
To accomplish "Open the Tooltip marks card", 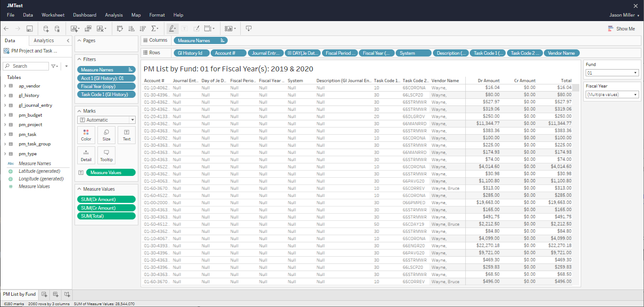I will coord(106,155).
